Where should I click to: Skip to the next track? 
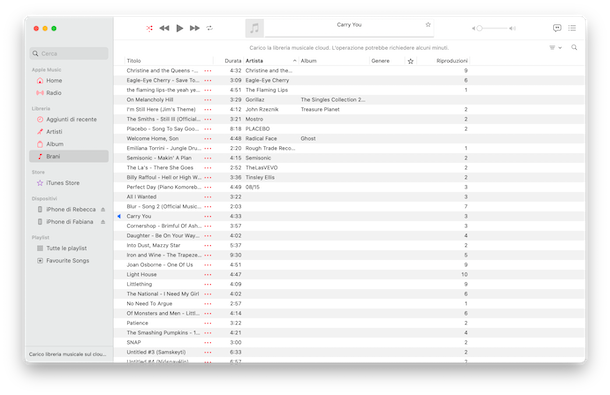point(195,28)
